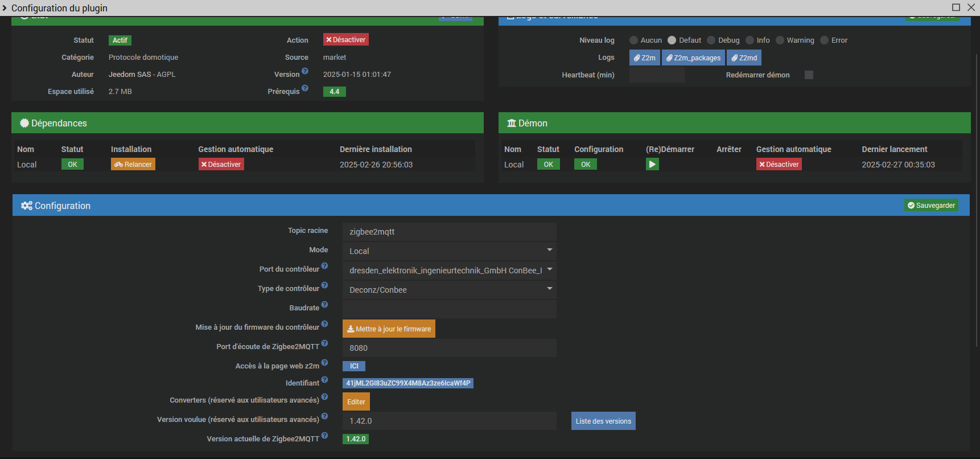Viewport: 980px width, 459px height.
Task: Click help icon beside Baudrate label
Action: click(324, 305)
